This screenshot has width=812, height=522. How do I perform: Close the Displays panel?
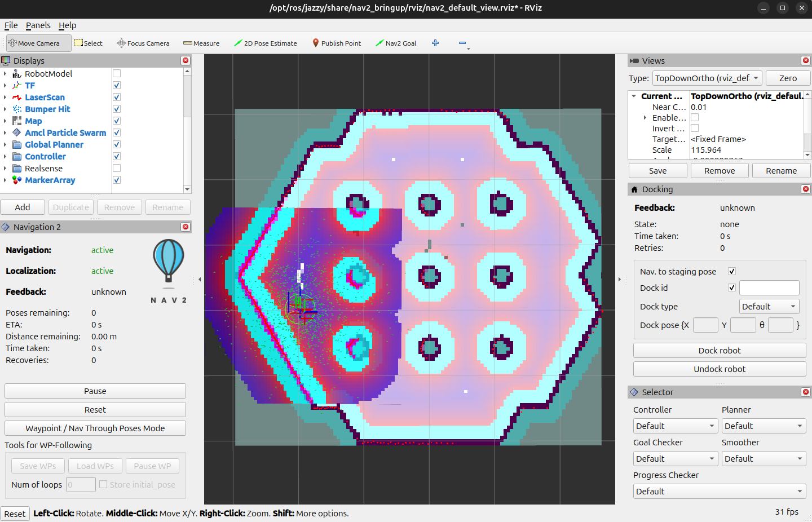click(186, 60)
